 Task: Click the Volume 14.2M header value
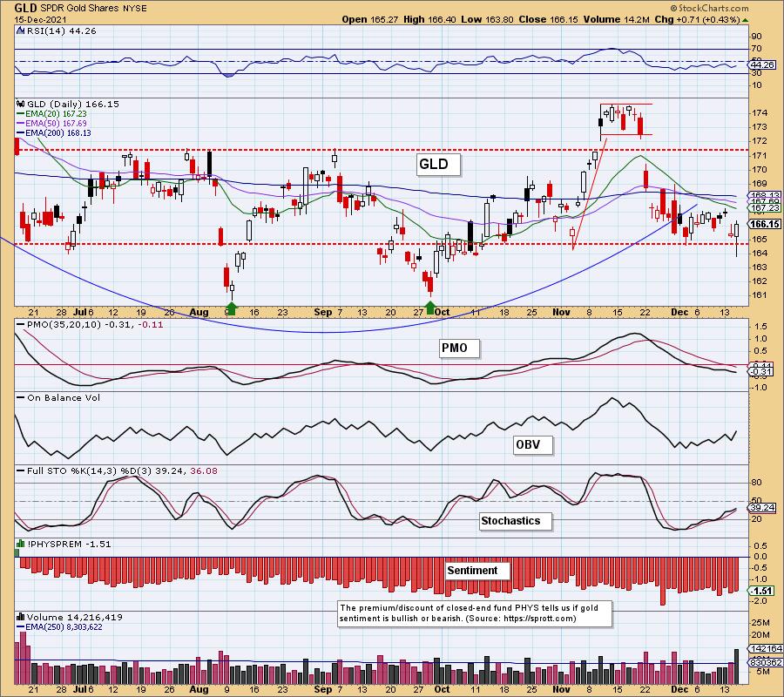click(616, 19)
